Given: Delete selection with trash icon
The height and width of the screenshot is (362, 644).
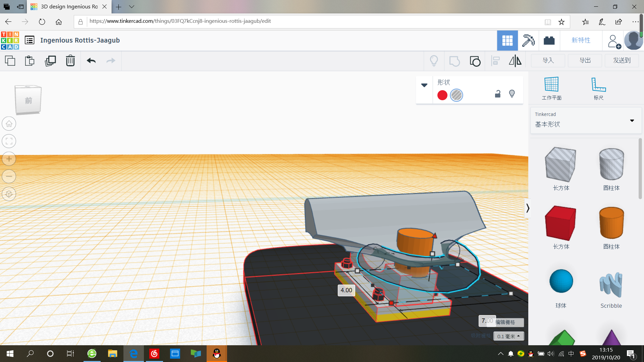Looking at the screenshot, I should click(x=70, y=61).
